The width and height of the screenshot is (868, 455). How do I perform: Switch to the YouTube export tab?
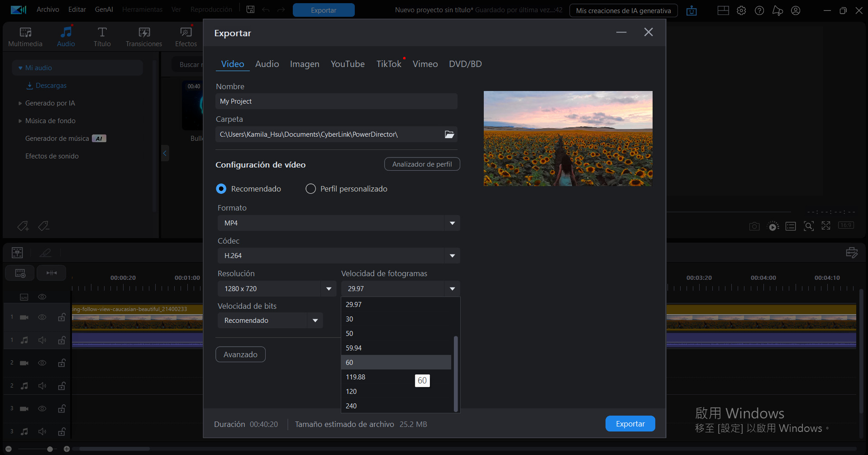[x=347, y=64]
